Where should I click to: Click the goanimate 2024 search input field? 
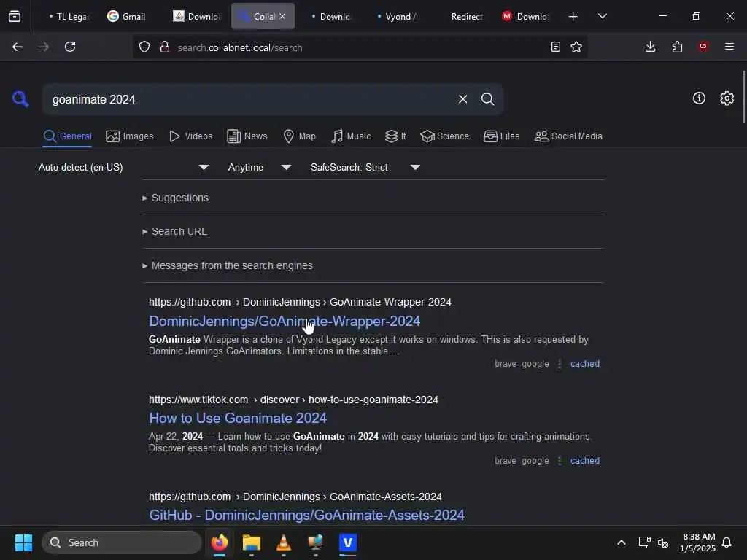[x=248, y=99]
